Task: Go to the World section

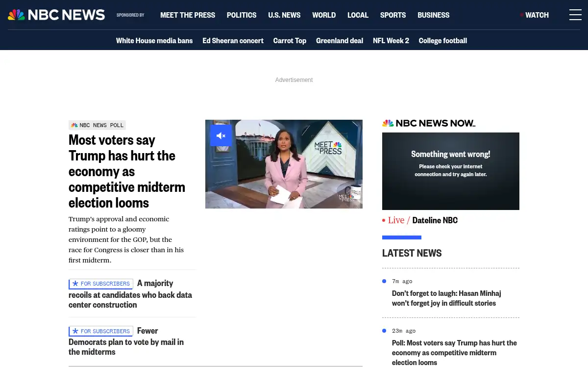Action: 324,15
